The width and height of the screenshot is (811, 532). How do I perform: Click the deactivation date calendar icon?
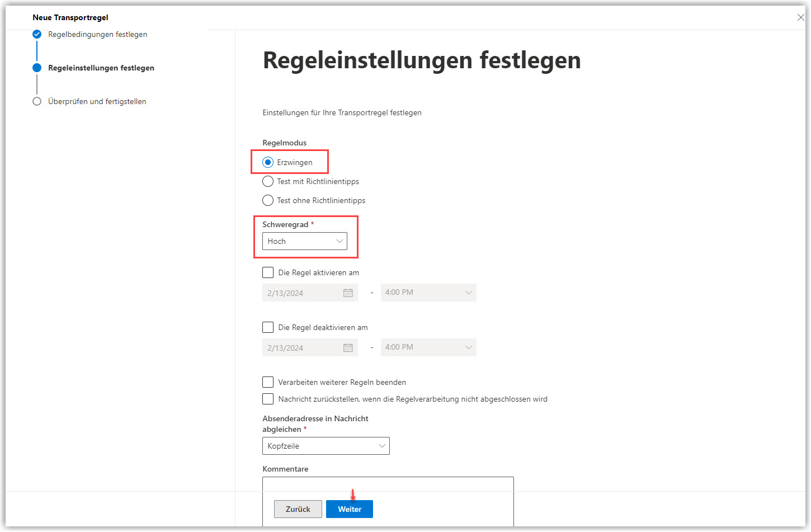coord(348,347)
